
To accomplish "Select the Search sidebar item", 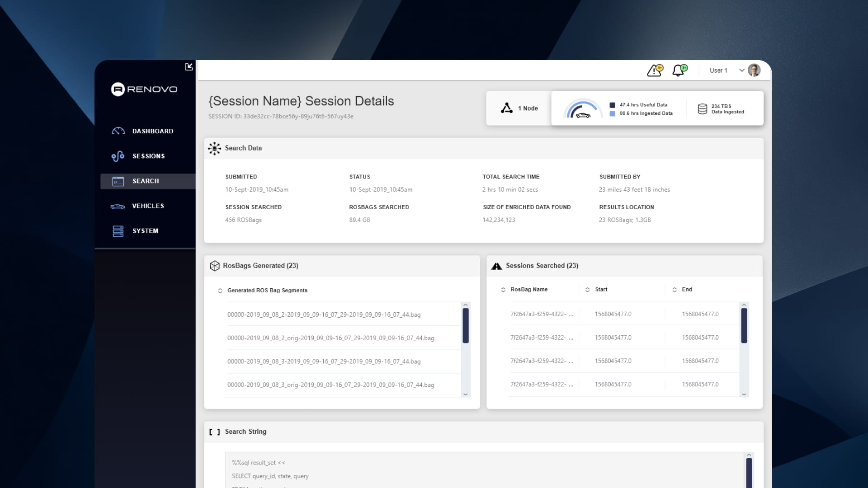I will point(146,181).
